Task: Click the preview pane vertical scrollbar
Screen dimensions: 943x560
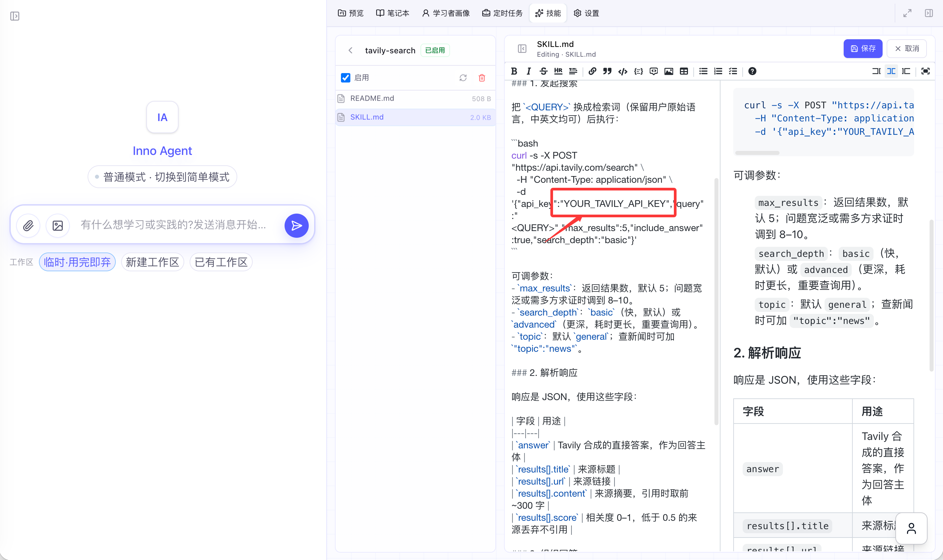Action: coord(931,295)
